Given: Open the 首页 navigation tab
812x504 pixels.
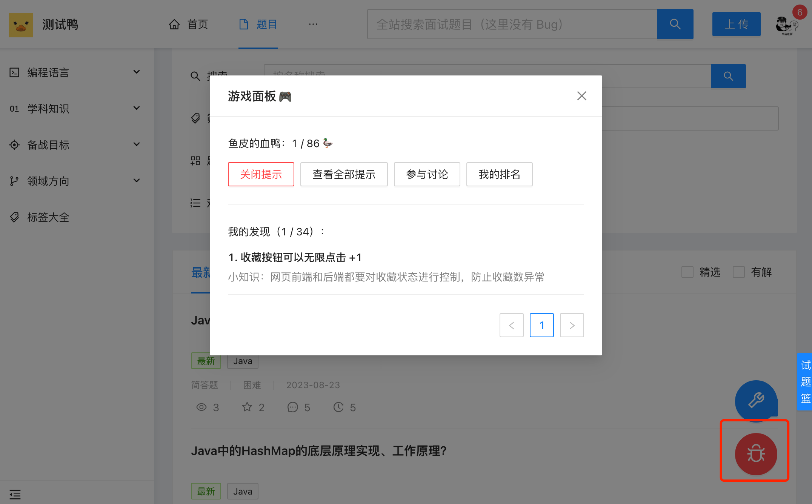Looking at the screenshot, I should pos(188,25).
